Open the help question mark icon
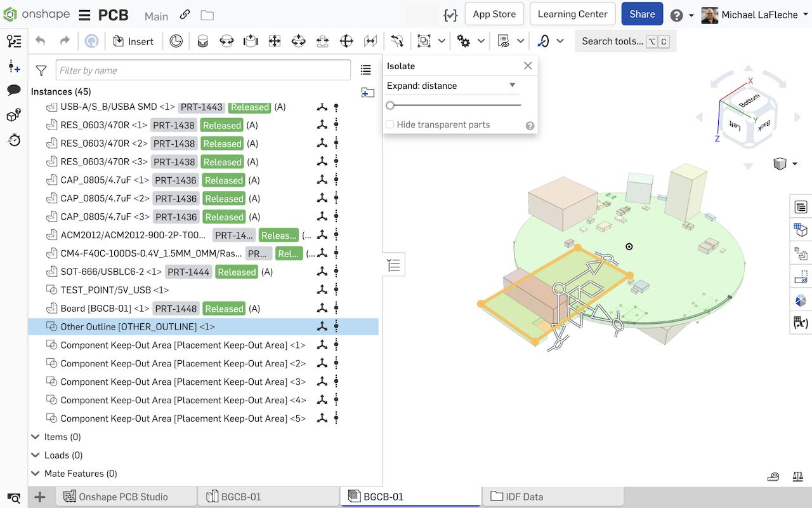Viewport: 812px width, 508px height. [x=676, y=15]
